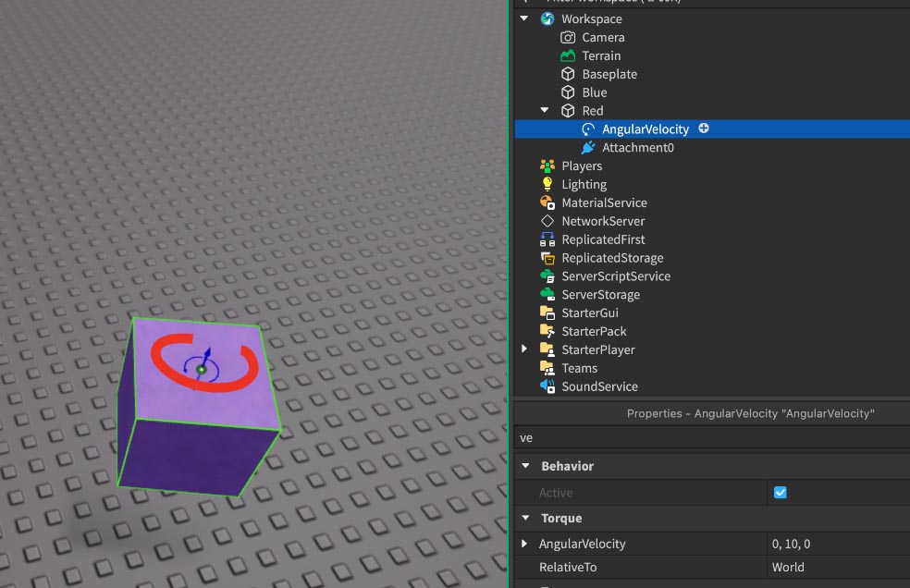Click the green Terrain icon
This screenshot has height=588, width=910.
click(x=568, y=55)
